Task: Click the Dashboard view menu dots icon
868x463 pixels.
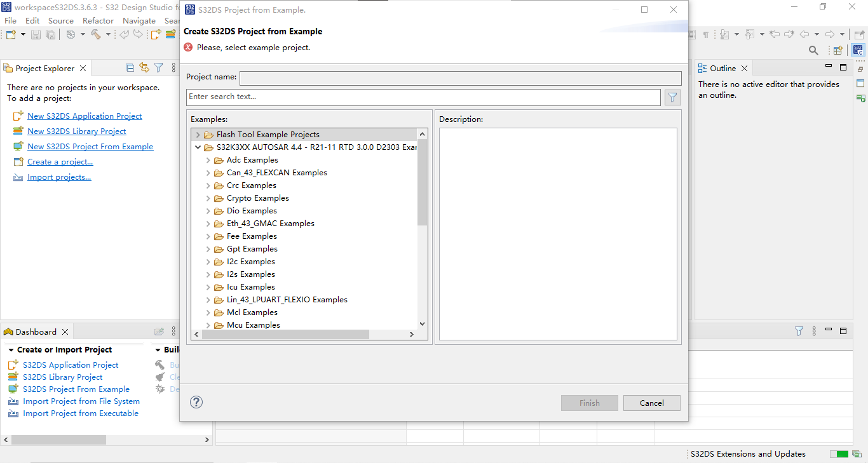Action: (x=174, y=332)
